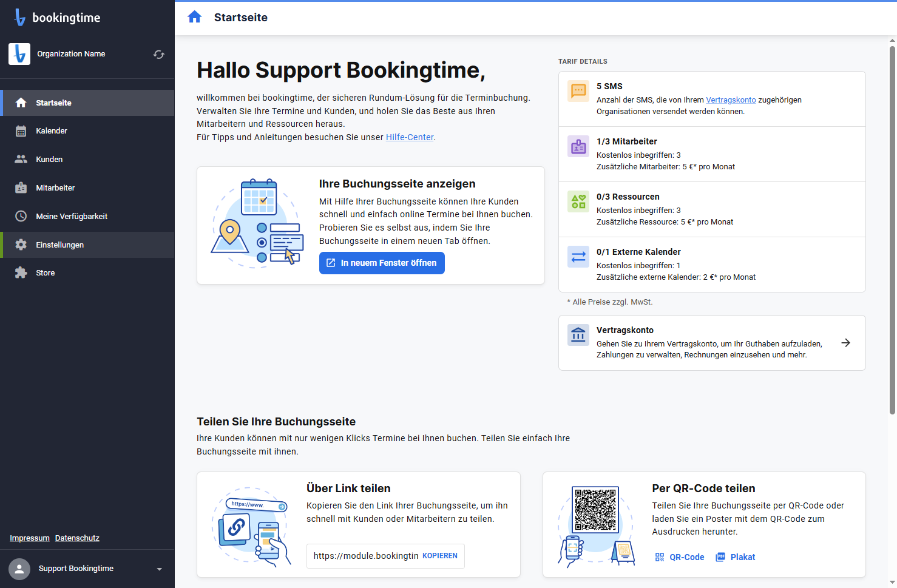Click the SMS speech bubble icon
This screenshot has height=588, width=897.
pos(578,91)
